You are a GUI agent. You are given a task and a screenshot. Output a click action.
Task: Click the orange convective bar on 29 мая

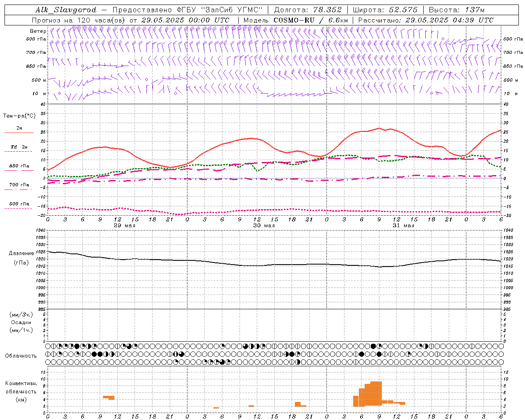[109, 397]
